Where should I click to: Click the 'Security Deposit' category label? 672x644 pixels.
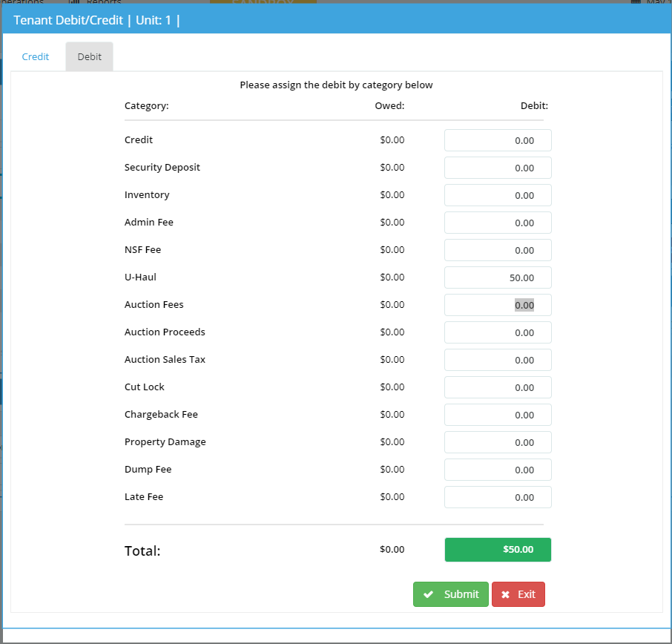162,167
